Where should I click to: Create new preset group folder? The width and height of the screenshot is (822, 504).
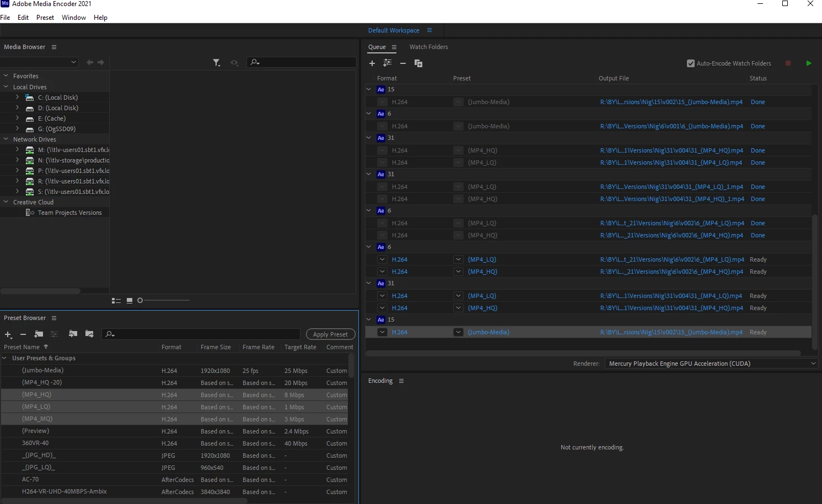(39, 334)
